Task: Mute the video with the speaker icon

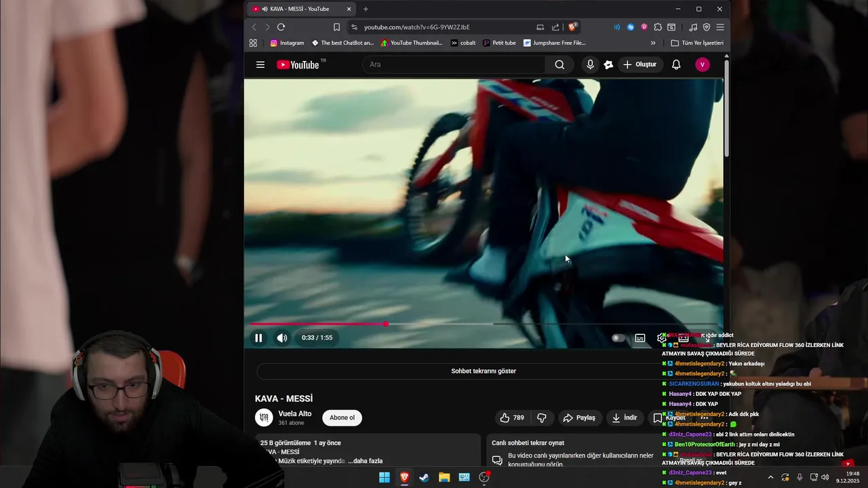Action: [282, 338]
